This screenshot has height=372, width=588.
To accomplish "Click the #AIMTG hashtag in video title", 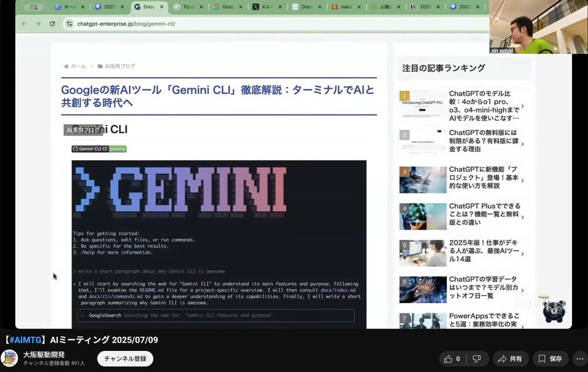I will pos(25,340).
